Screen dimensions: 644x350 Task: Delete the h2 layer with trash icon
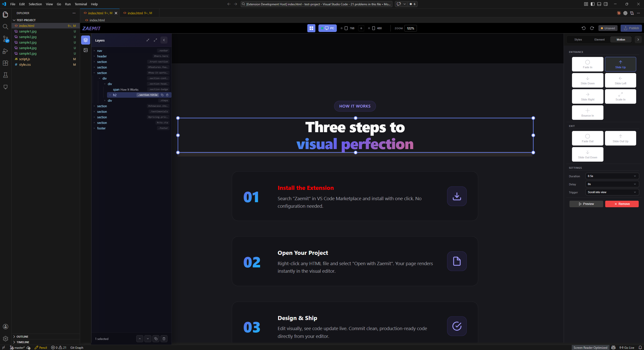(x=167, y=95)
